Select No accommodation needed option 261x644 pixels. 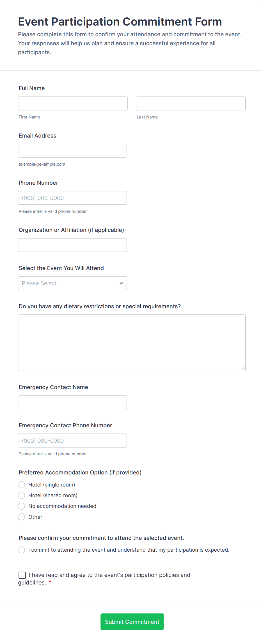coord(22,506)
